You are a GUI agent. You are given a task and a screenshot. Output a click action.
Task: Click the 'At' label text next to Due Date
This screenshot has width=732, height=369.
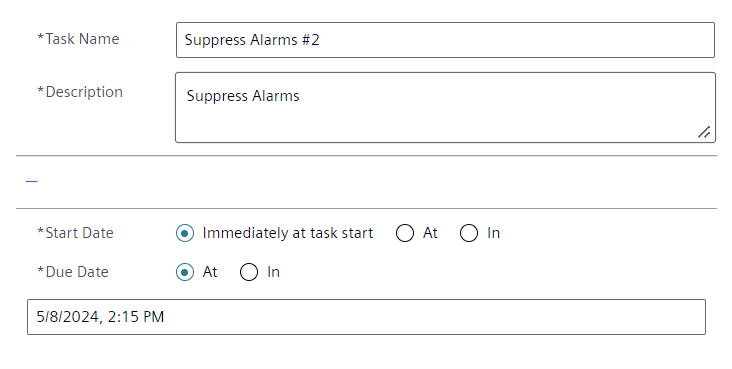tap(210, 272)
